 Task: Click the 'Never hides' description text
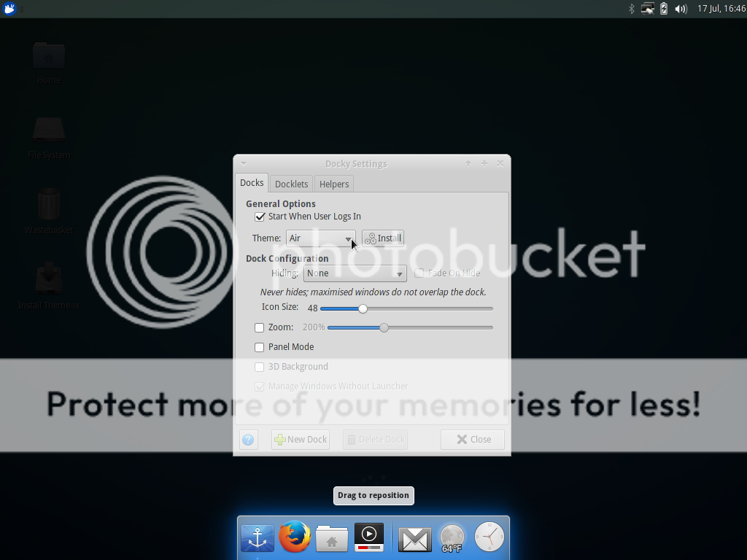[373, 292]
